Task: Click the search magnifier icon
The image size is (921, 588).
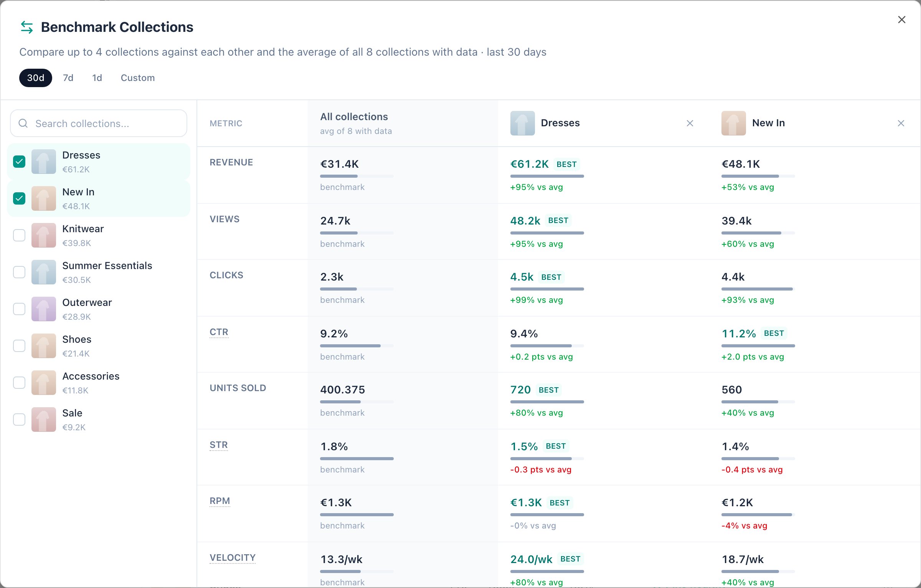Action: click(23, 123)
